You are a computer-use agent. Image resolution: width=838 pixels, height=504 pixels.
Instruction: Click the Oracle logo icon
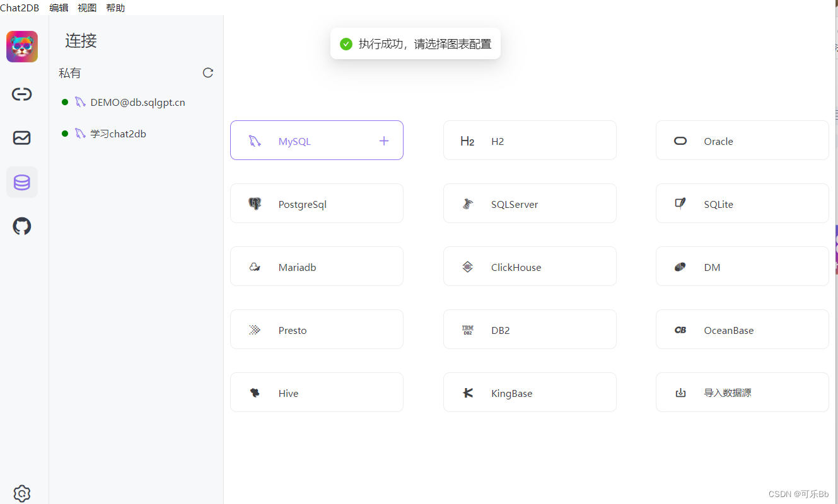pyautogui.click(x=680, y=141)
